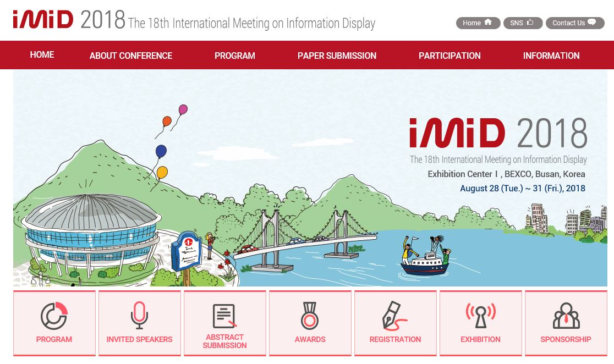Click the Invited Speakers microphone icon
614x364 pixels.
(x=139, y=316)
